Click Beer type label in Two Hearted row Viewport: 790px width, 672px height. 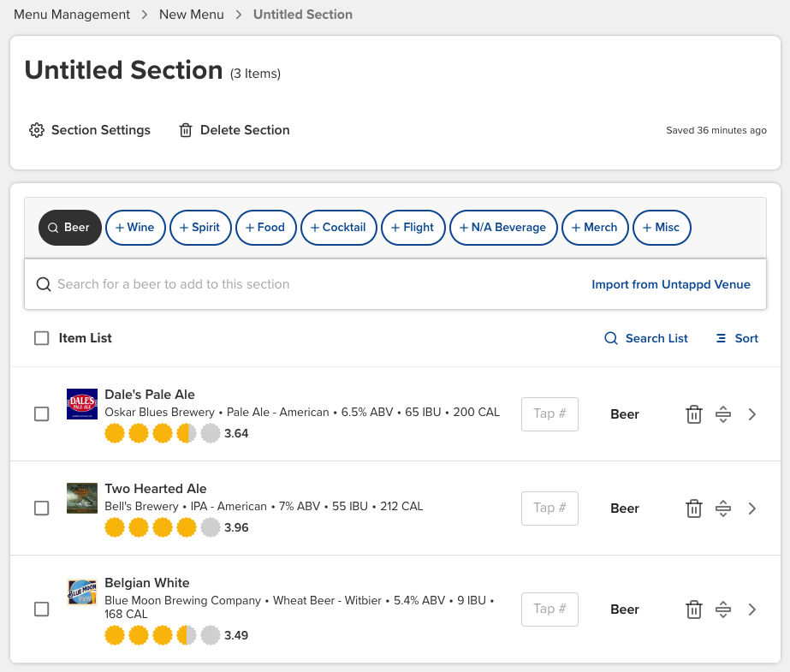point(625,508)
